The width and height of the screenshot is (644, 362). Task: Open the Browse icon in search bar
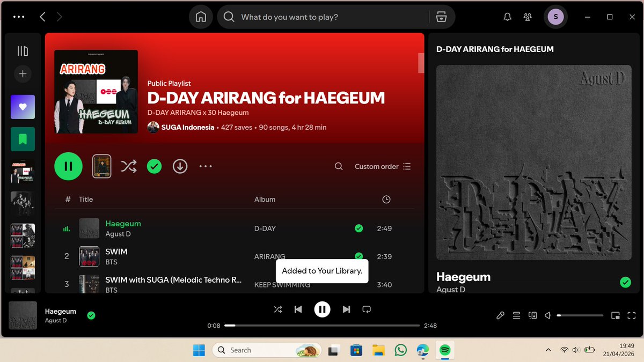click(x=441, y=17)
